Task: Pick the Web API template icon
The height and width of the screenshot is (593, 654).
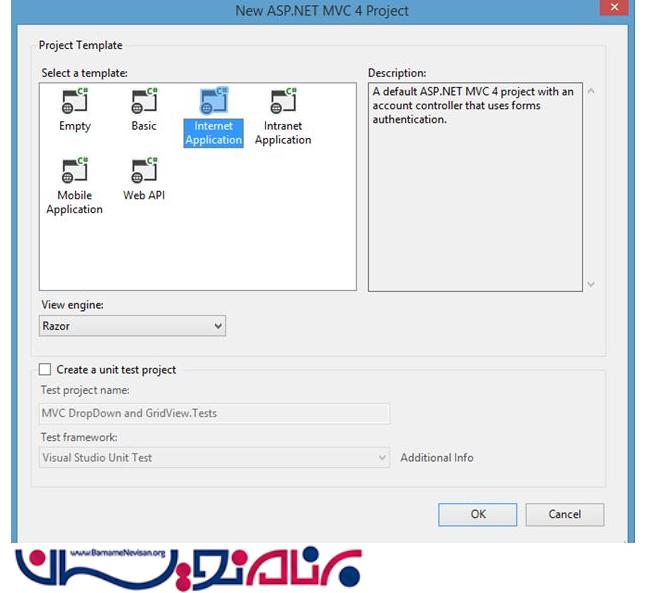Action: [144, 170]
